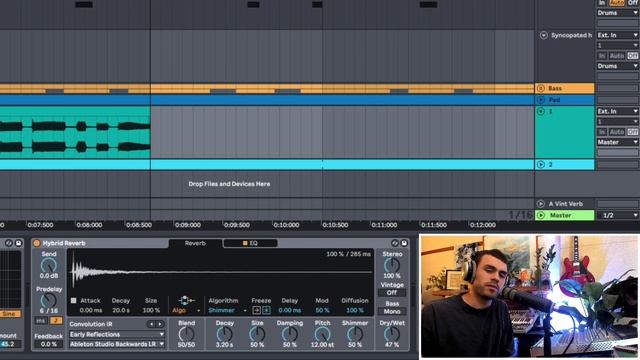Click the Mod 50 % value

click(322, 310)
